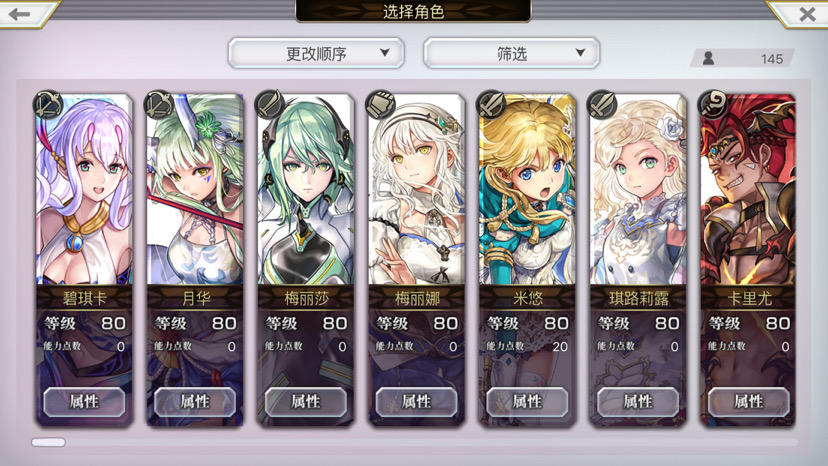828x466 pixels.
Task: Click the fist class icon on 梅丽娜 card
Action: (381, 104)
